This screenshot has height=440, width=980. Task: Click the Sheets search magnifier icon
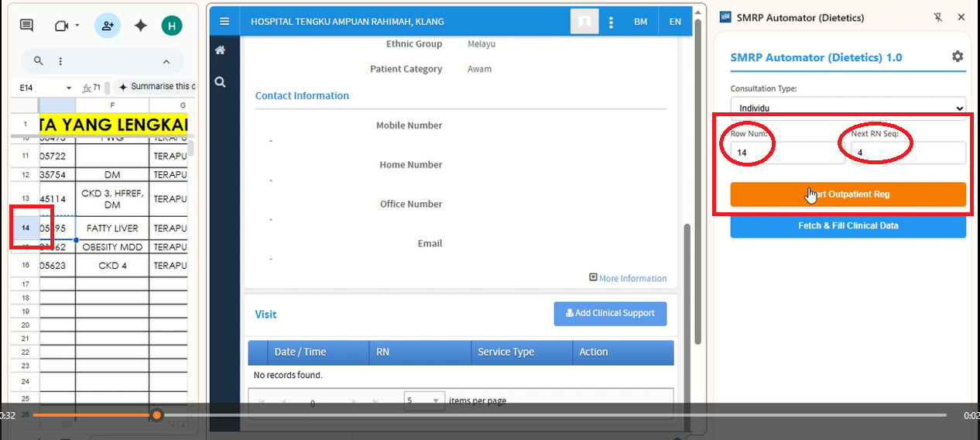tap(39, 60)
